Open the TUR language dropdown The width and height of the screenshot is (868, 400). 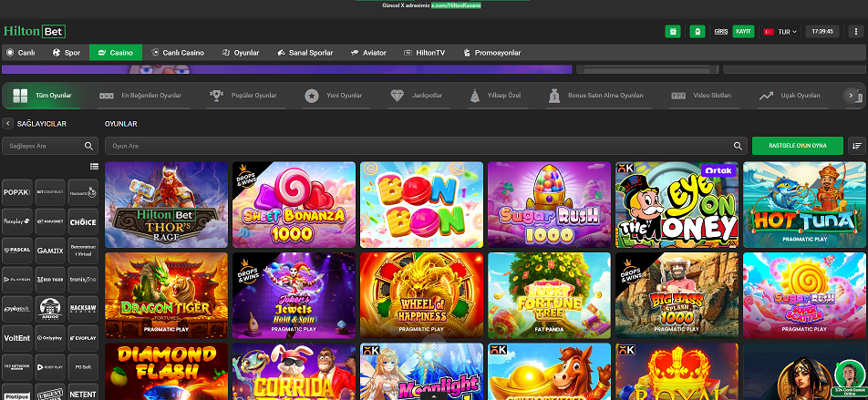(x=780, y=31)
